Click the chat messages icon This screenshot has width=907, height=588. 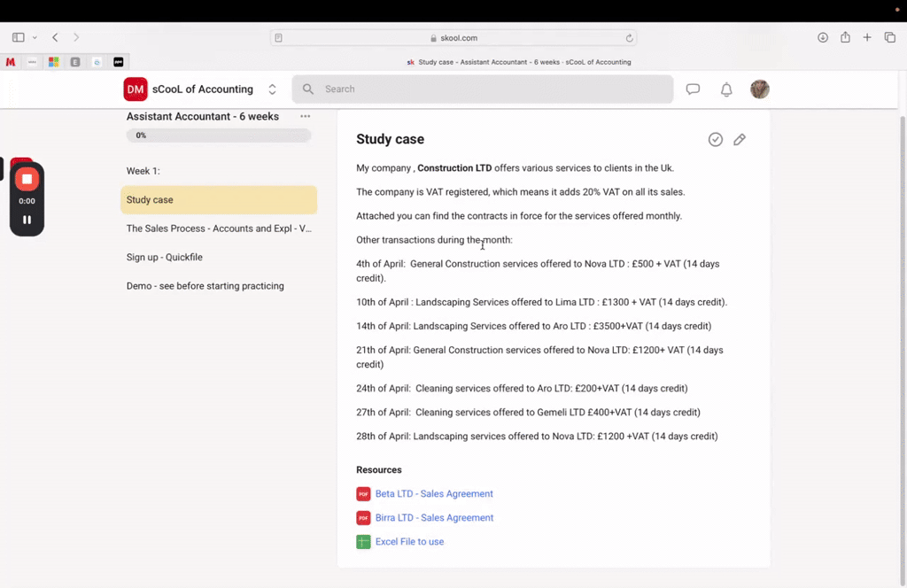click(693, 89)
